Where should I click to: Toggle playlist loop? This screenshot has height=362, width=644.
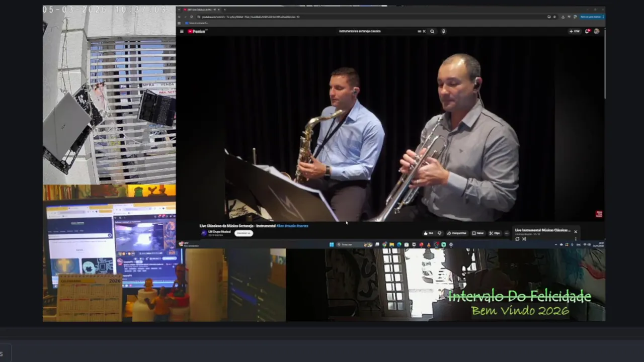[517, 239]
